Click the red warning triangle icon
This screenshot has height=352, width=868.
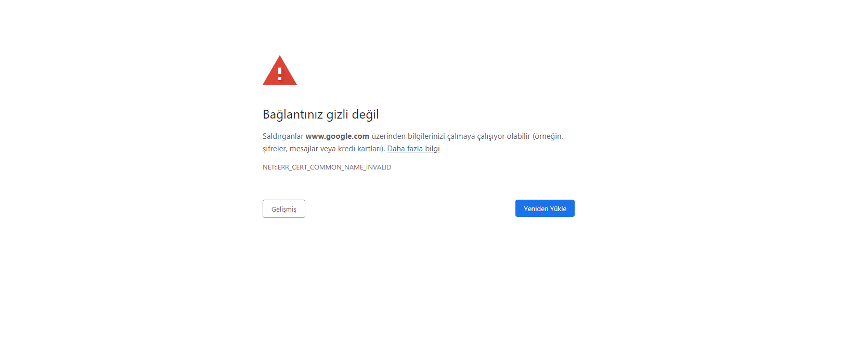pos(280,71)
